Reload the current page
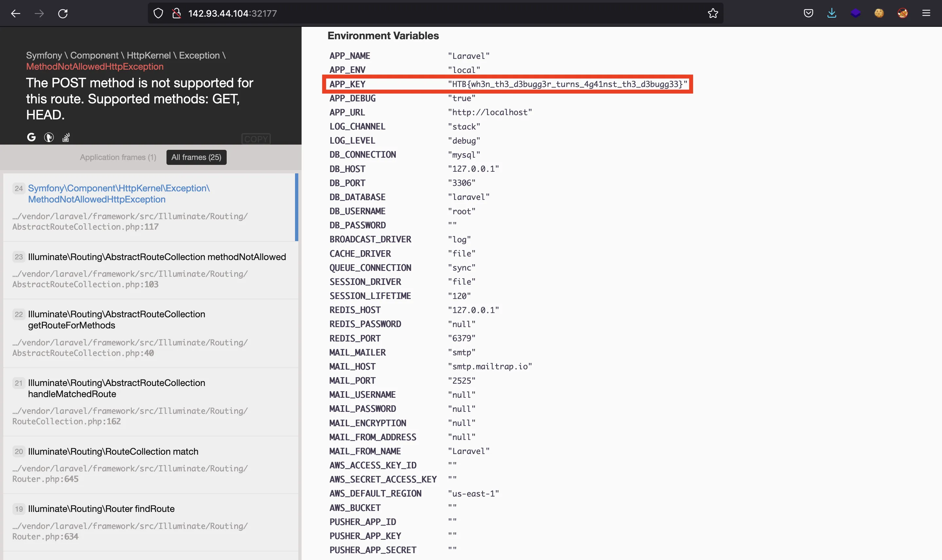This screenshot has height=560, width=942. [63, 14]
